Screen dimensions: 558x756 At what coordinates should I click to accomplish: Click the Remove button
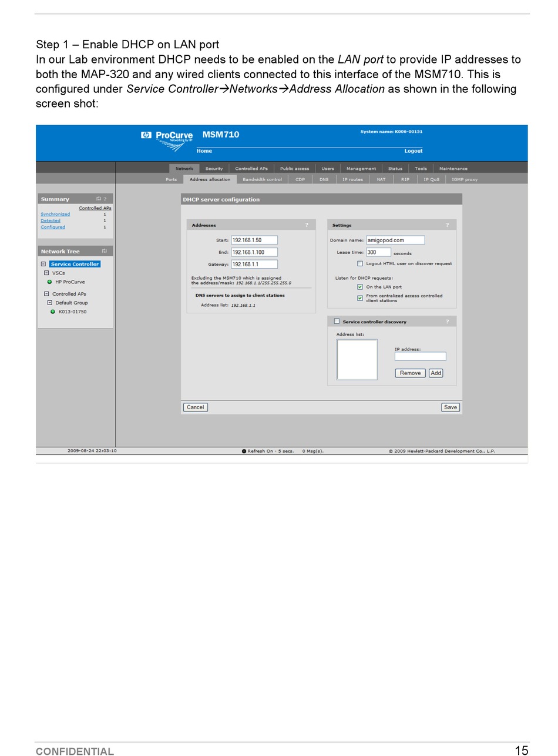click(x=410, y=373)
